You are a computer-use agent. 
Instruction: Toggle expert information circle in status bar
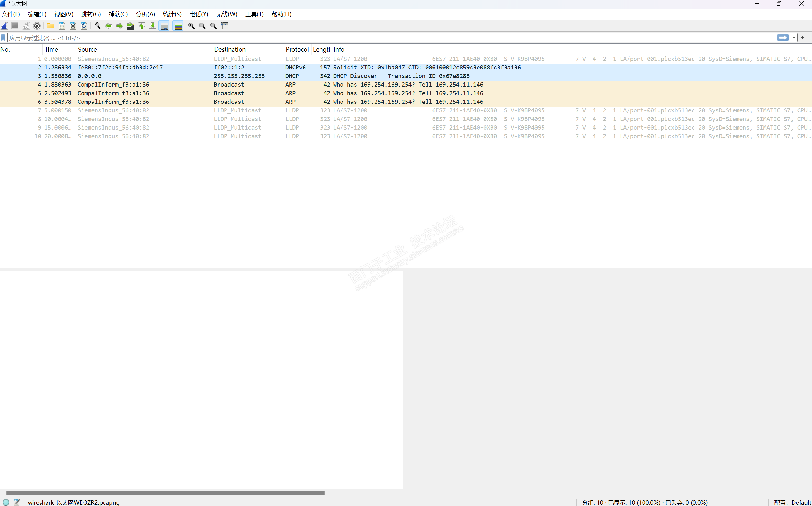(6, 502)
